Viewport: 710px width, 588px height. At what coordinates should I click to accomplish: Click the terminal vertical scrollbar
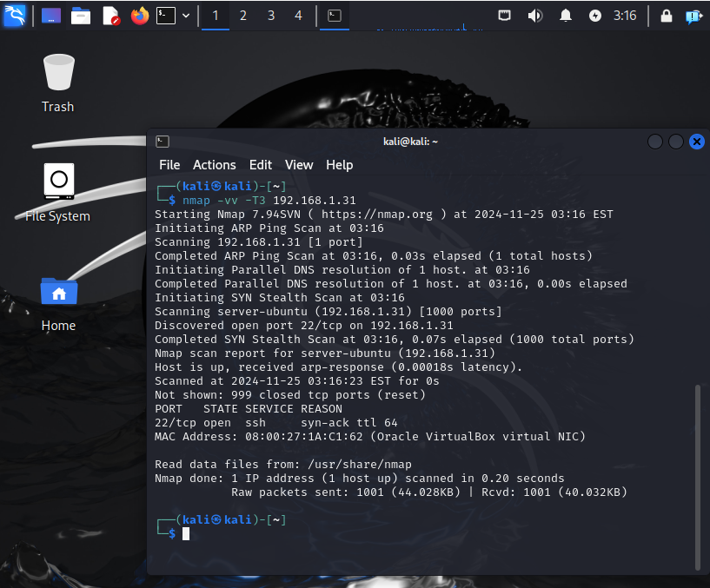[698, 478]
